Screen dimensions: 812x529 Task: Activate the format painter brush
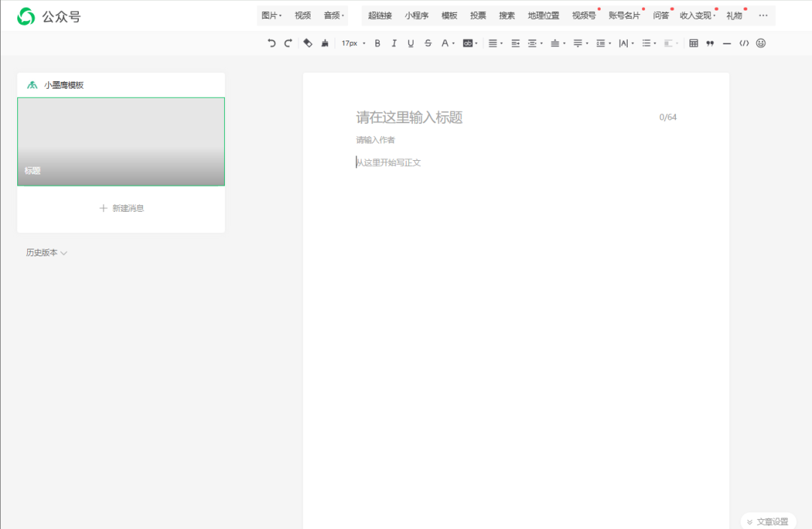pos(325,44)
